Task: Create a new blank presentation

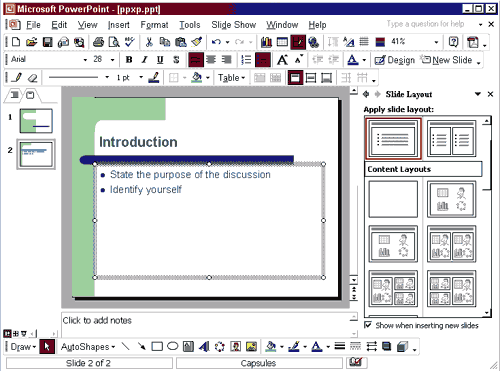Action: point(16,42)
